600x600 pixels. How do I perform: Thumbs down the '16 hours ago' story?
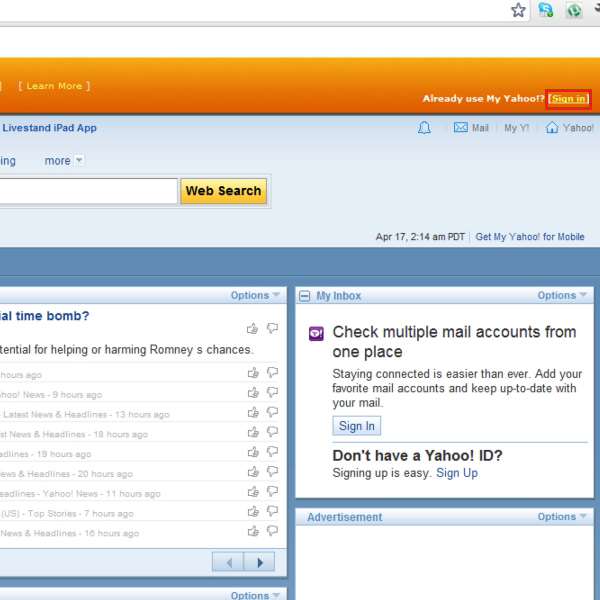pos(272,531)
